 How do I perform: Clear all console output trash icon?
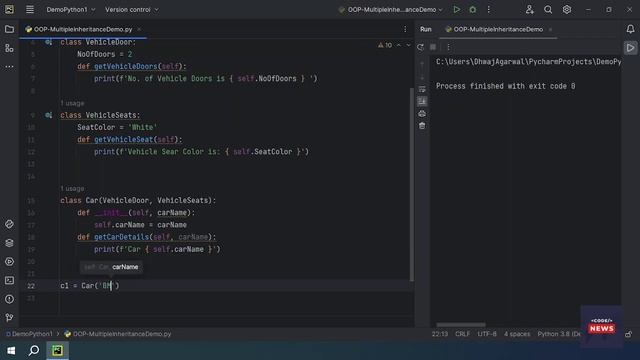(x=422, y=126)
